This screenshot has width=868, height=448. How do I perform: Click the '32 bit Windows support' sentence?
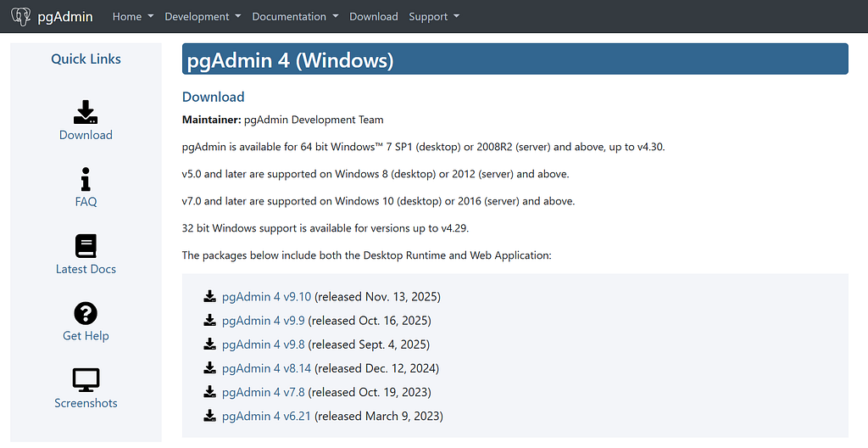[325, 228]
